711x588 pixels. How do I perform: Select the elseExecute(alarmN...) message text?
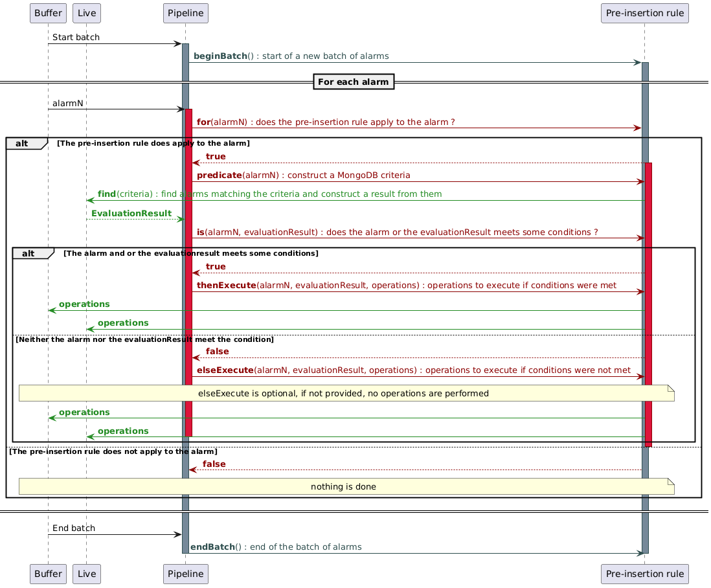pos(414,370)
